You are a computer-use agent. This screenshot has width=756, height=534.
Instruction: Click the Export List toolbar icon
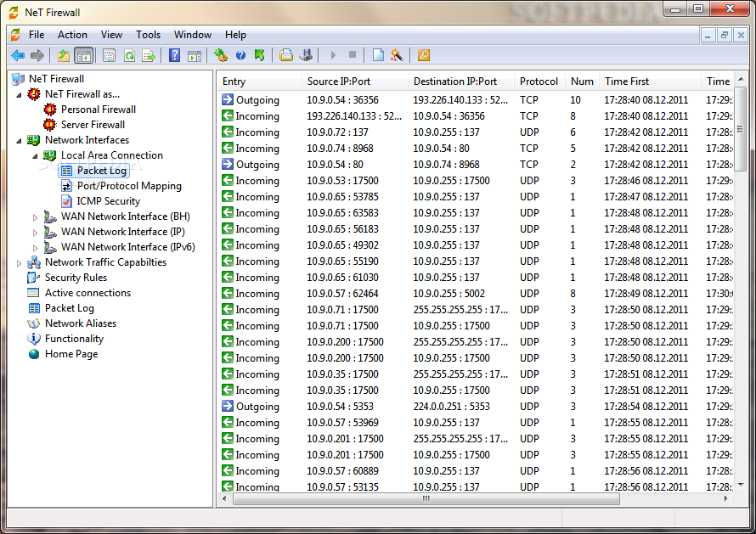tap(149, 55)
